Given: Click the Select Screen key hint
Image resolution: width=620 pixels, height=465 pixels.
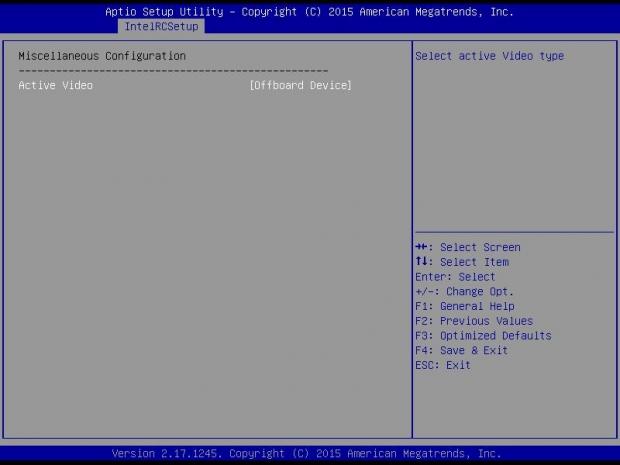Looking at the screenshot, I should [x=468, y=247].
